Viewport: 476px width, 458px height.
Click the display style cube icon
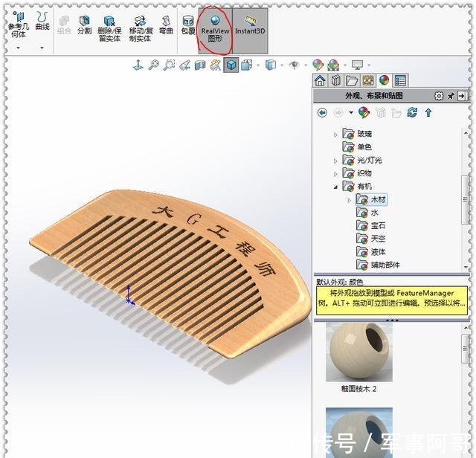click(x=271, y=65)
